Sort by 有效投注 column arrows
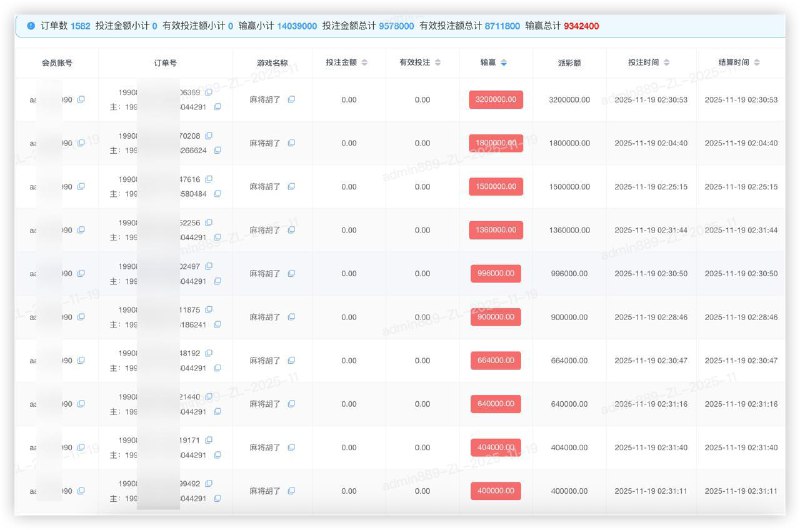Image resolution: width=800 pixels, height=530 pixels. [x=438, y=62]
